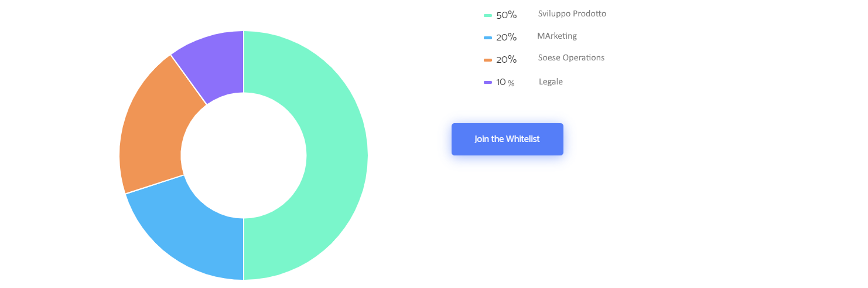Click the Join the Whitelist button
The width and height of the screenshot is (868, 288).
click(507, 139)
